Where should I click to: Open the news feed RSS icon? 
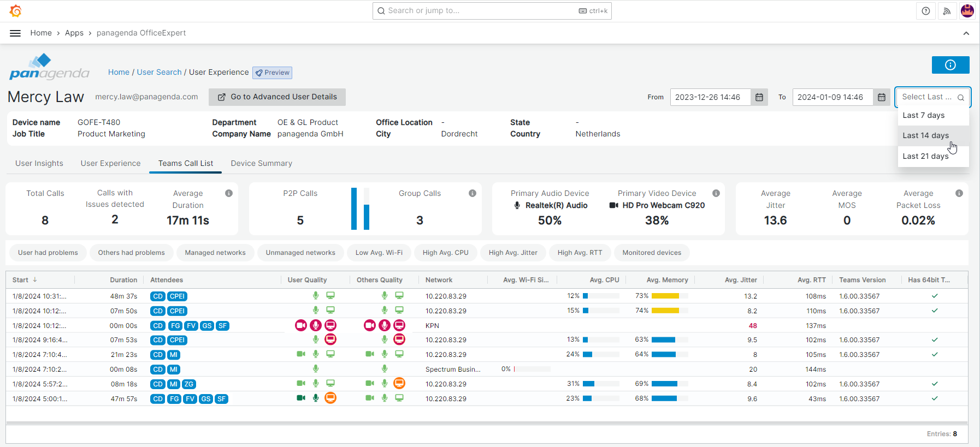(947, 11)
